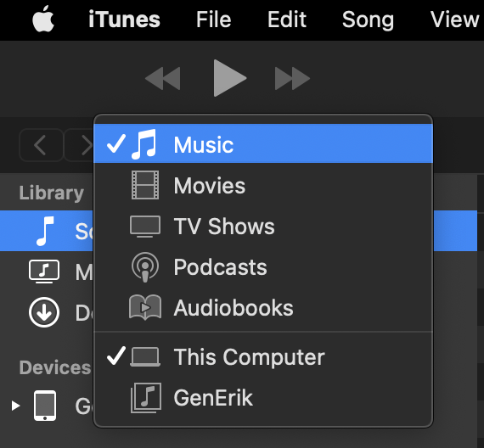Go back with the left chevron button
The image size is (484, 448).
(x=41, y=145)
